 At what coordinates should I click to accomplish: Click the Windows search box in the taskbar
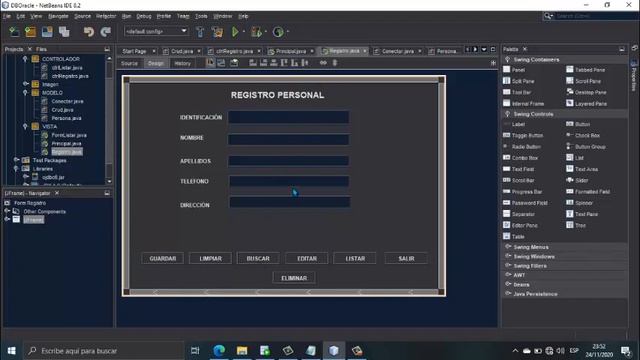point(104,351)
